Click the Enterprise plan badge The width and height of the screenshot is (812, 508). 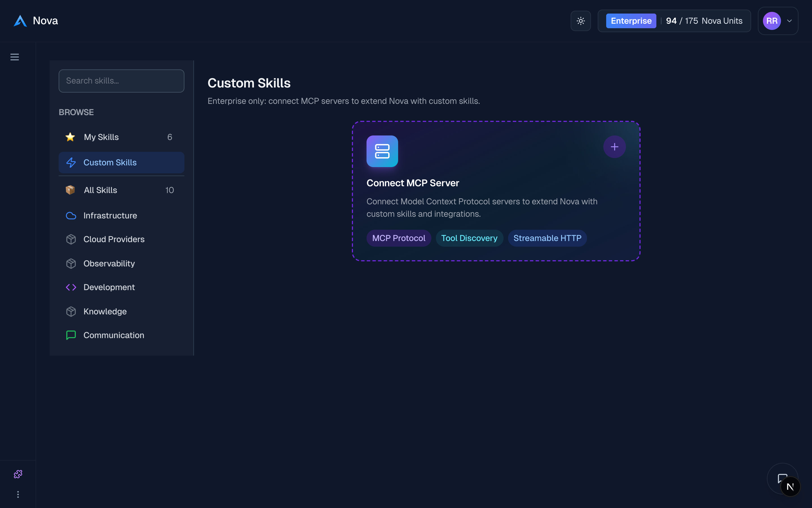point(631,21)
